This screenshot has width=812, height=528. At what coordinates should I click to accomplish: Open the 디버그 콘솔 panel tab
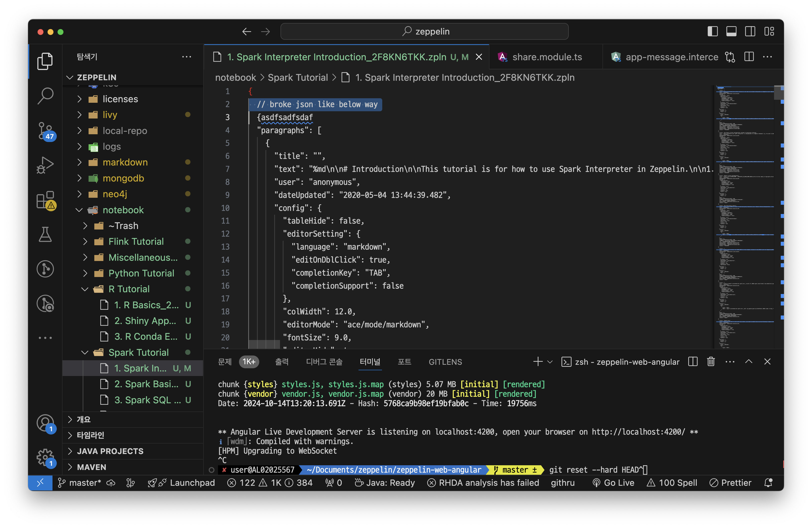(324, 361)
